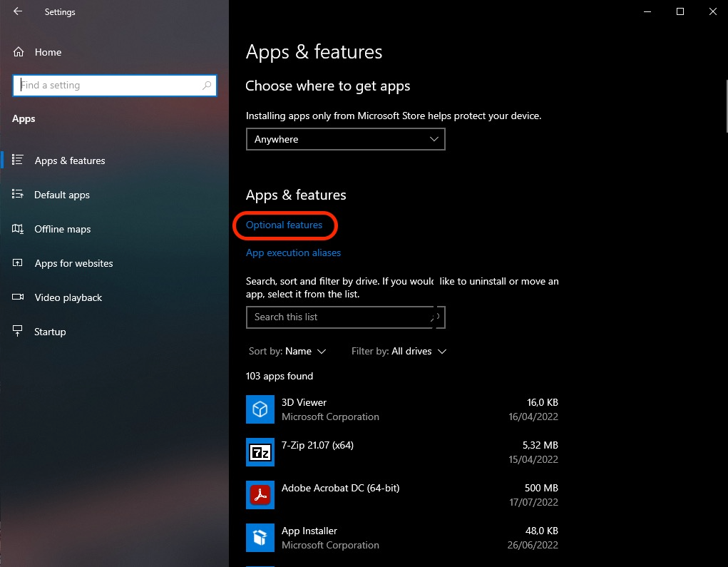
Task: Select the App Installer icon
Action: (260, 538)
